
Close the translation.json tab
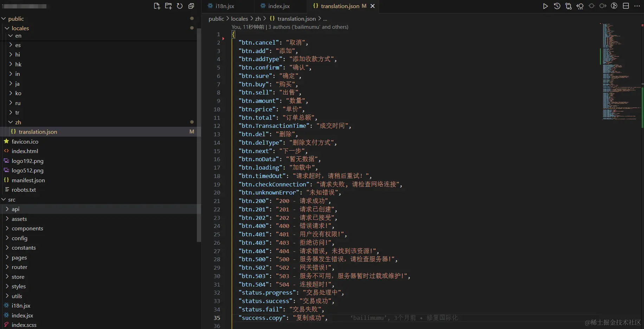[373, 6]
